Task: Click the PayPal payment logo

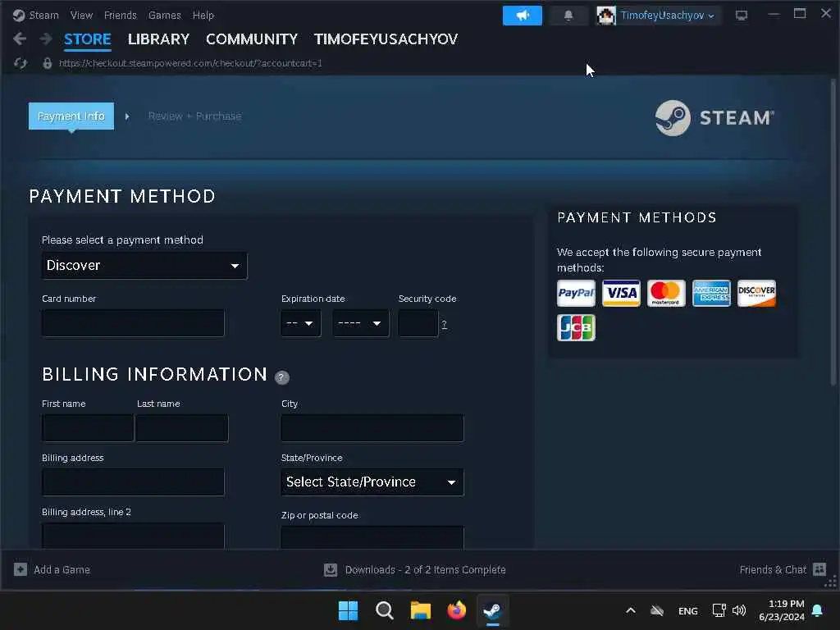Action: 576,293
